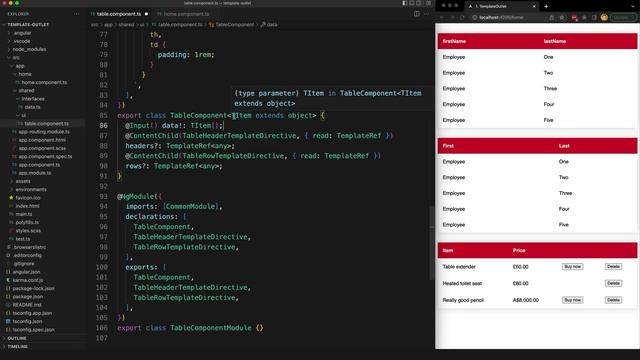Screen dimensions: 640x360
Task: Expand the .angular folder
Action: [22, 33]
